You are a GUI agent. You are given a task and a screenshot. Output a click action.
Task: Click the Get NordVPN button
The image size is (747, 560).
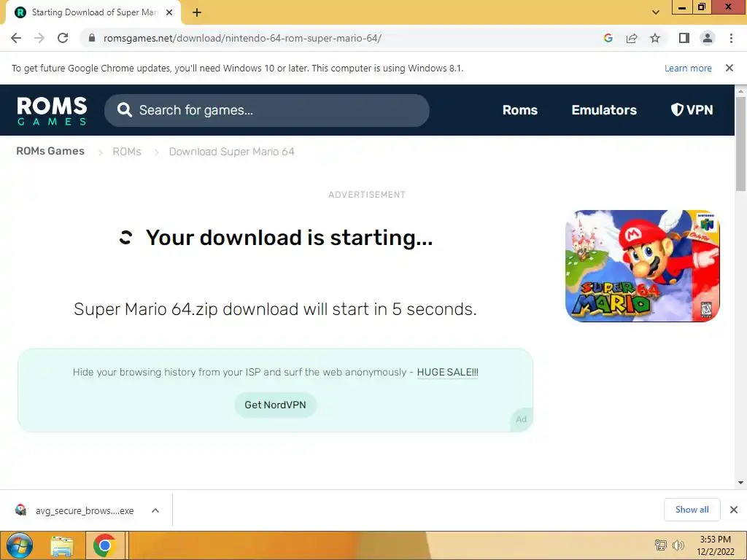275,405
